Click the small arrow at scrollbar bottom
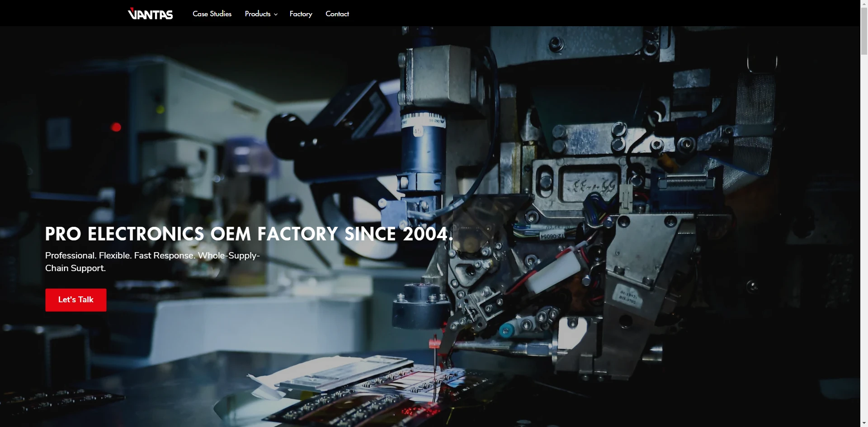Viewport: 868px width, 427px height. click(x=864, y=423)
